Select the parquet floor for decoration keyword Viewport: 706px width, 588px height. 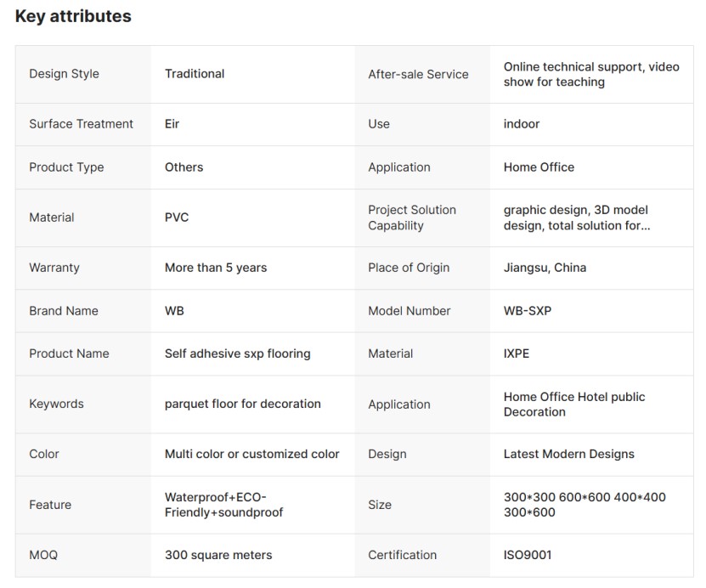click(x=243, y=404)
